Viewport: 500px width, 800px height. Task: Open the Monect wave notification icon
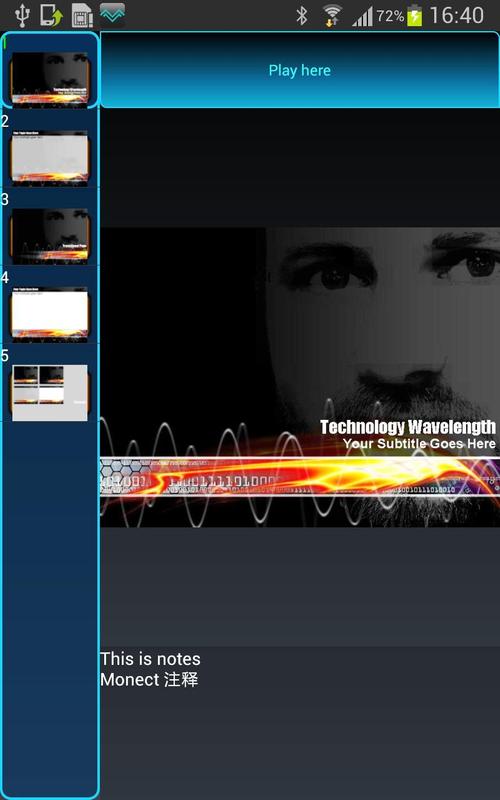click(x=112, y=15)
